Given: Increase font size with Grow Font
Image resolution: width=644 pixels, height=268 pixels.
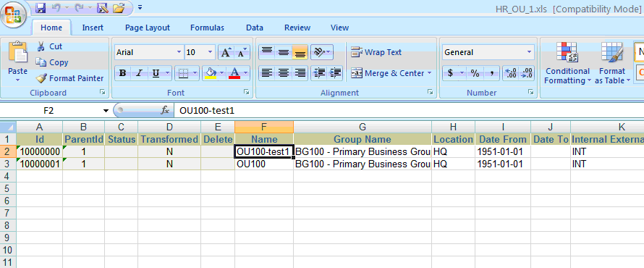Looking at the screenshot, I should [226, 52].
